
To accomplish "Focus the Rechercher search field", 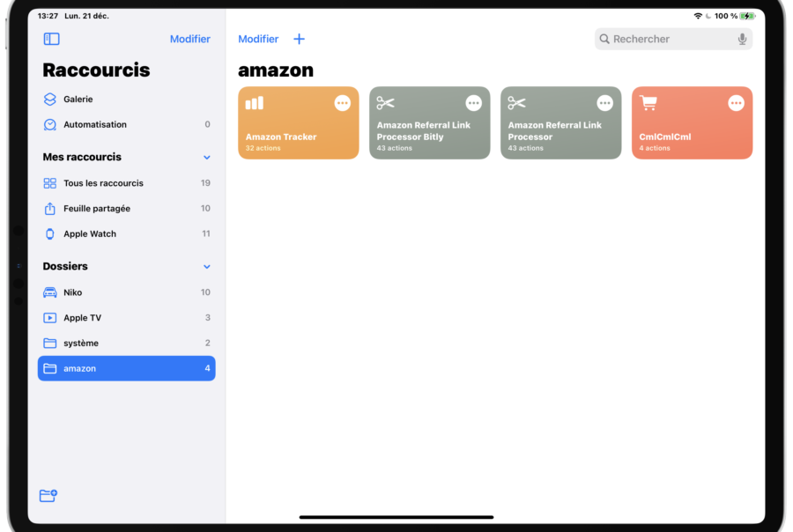I will 673,39.
